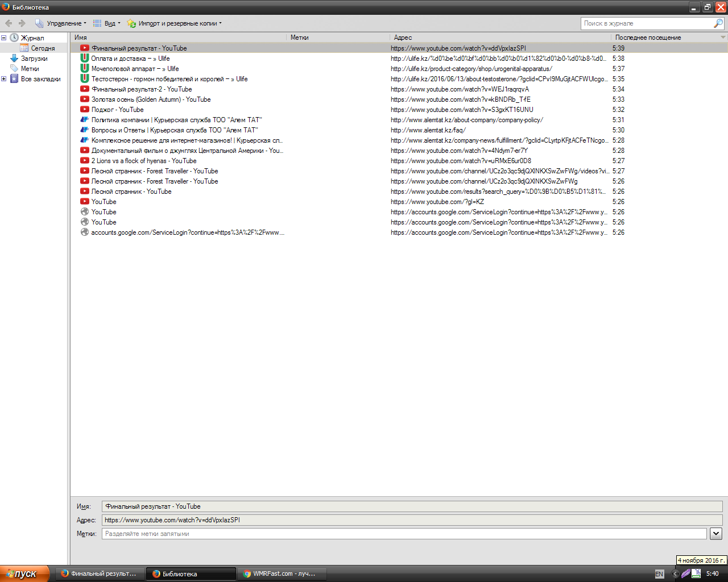Click YouTube icon of Золотая осень row

[x=85, y=99]
